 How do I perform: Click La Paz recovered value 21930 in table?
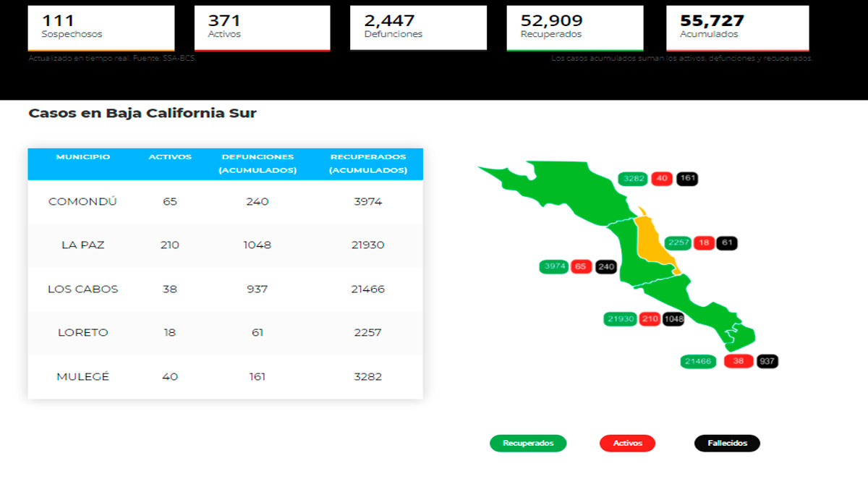(x=367, y=245)
